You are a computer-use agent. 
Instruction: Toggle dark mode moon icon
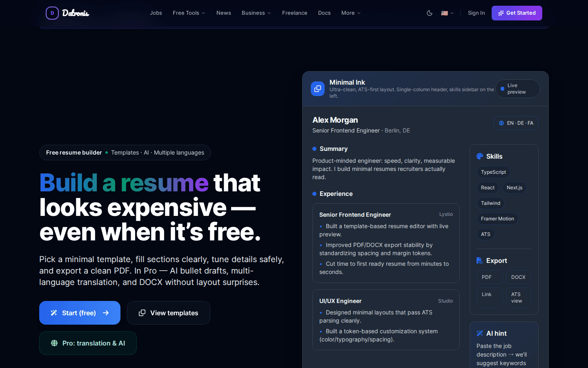(x=430, y=13)
